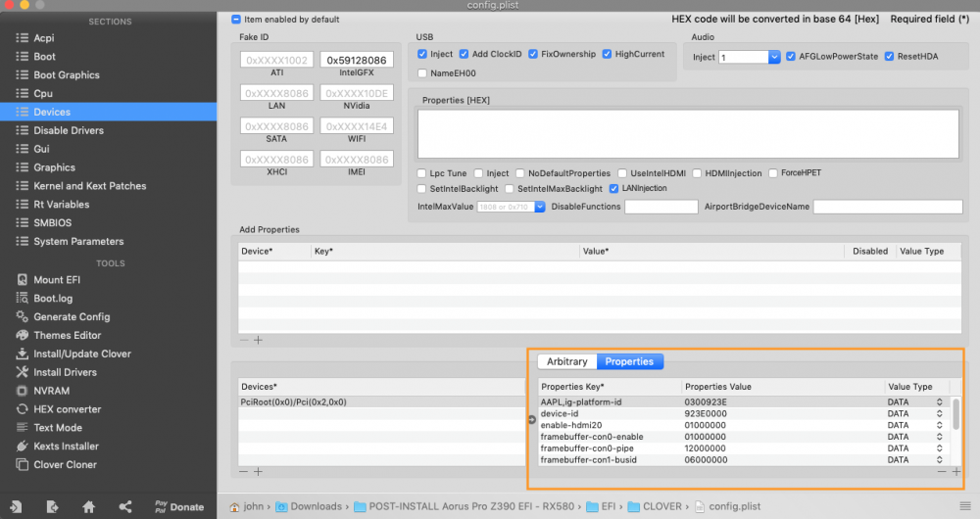Click the Properties [HEX] text area
Screen dimensions: 980x519
[x=688, y=133]
